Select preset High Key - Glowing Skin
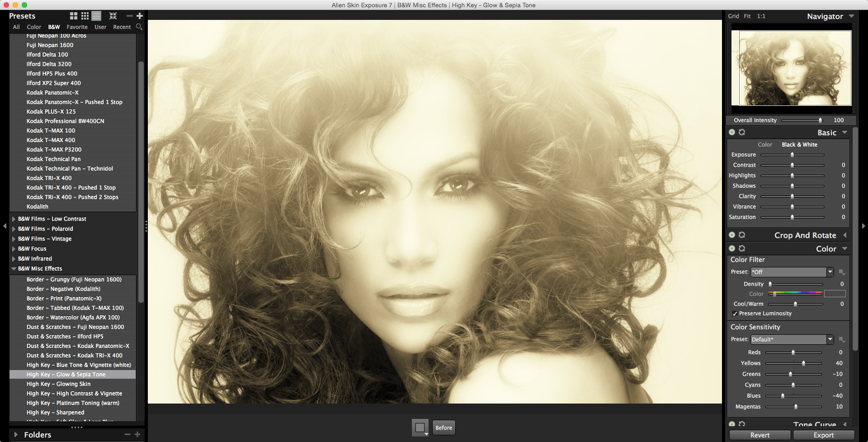The height and width of the screenshot is (442, 868). coord(72,384)
